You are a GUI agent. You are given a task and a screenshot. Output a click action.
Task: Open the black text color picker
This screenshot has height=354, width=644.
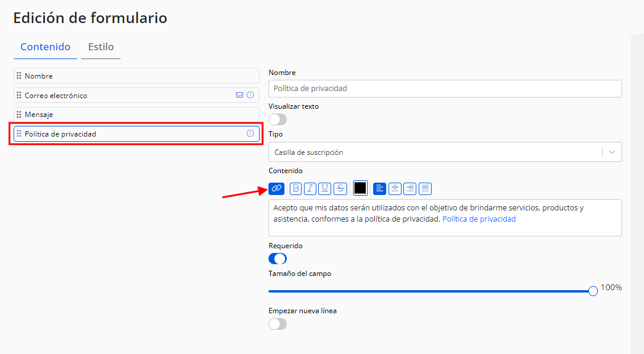coord(360,188)
